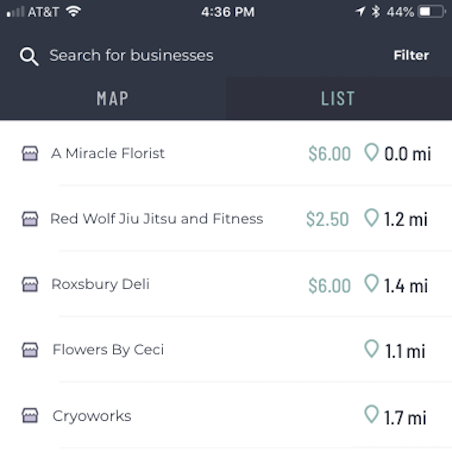Viewport: 452px width, 452px height.
Task: Select the LIST tab
Action: click(x=339, y=98)
